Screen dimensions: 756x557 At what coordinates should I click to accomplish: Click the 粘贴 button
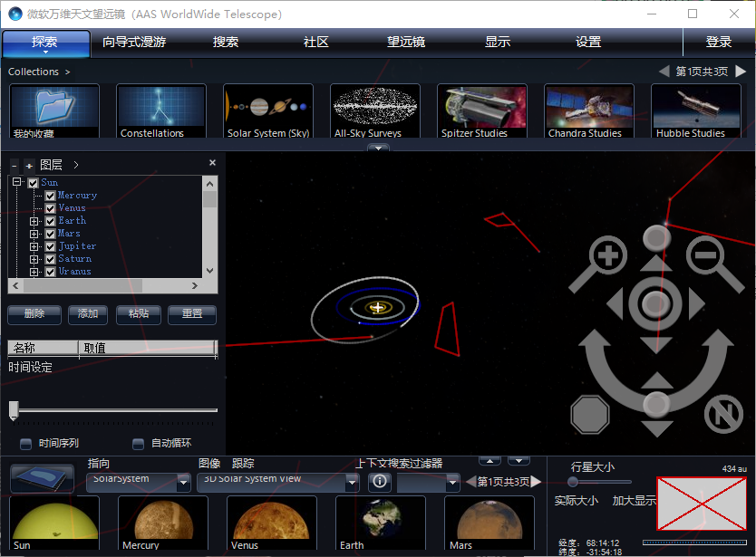(139, 314)
